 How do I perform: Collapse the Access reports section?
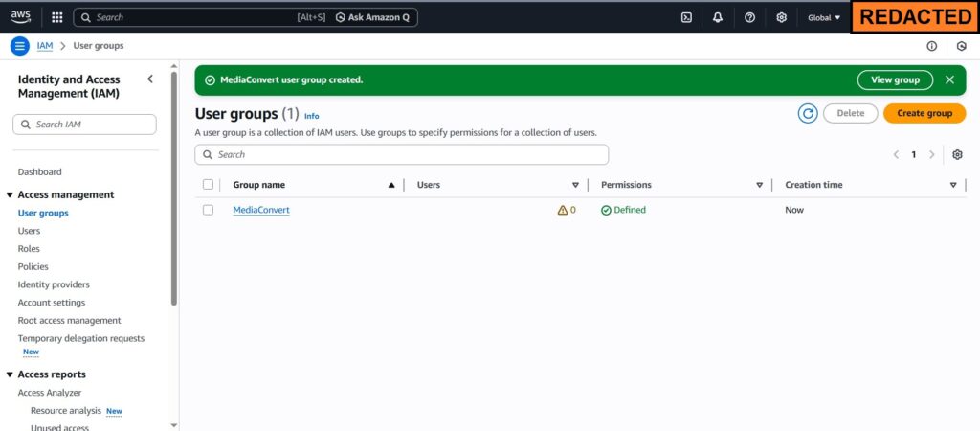[10, 374]
